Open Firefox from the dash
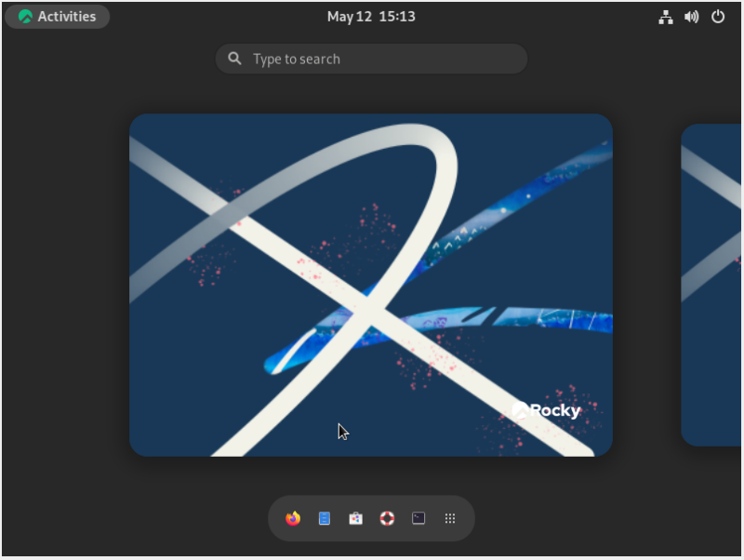Screen dimensions: 744x560 [293, 518]
